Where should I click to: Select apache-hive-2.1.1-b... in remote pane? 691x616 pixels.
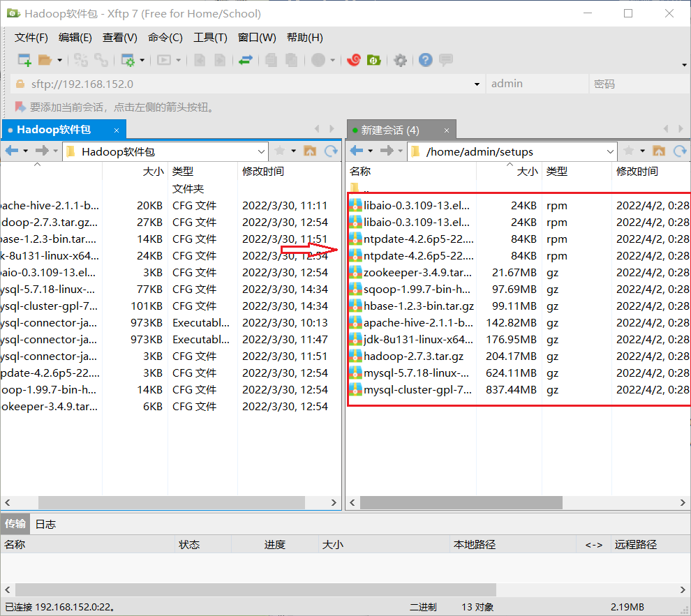pyautogui.click(x=412, y=323)
